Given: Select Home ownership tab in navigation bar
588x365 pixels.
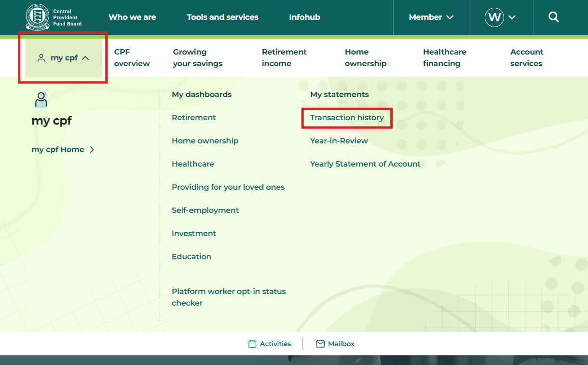Looking at the screenshot, I should pos(366,57).
